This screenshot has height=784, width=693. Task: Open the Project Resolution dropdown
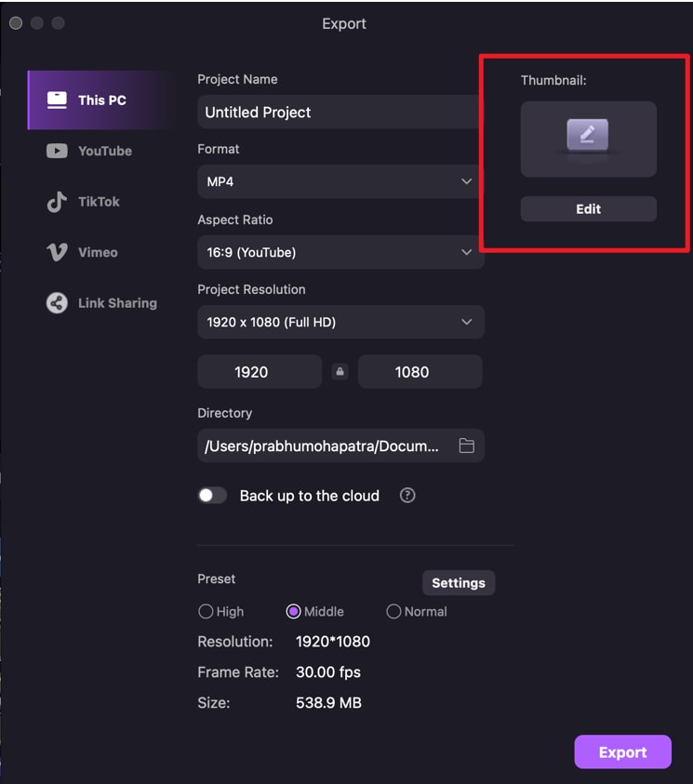click(x=340, y=323)
